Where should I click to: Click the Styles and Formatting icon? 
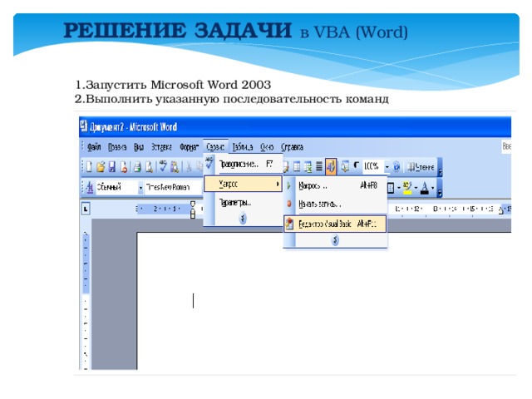click(x=90, y=187)
